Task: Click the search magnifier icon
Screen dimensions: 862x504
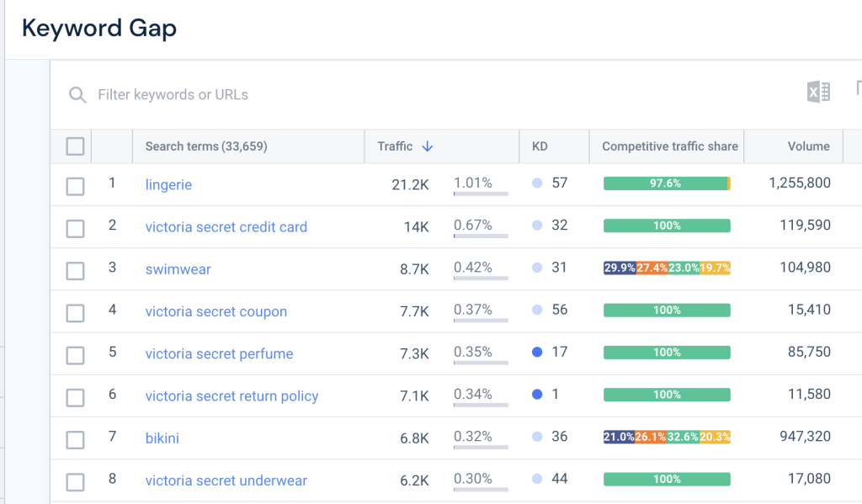Action: point(77,95)
